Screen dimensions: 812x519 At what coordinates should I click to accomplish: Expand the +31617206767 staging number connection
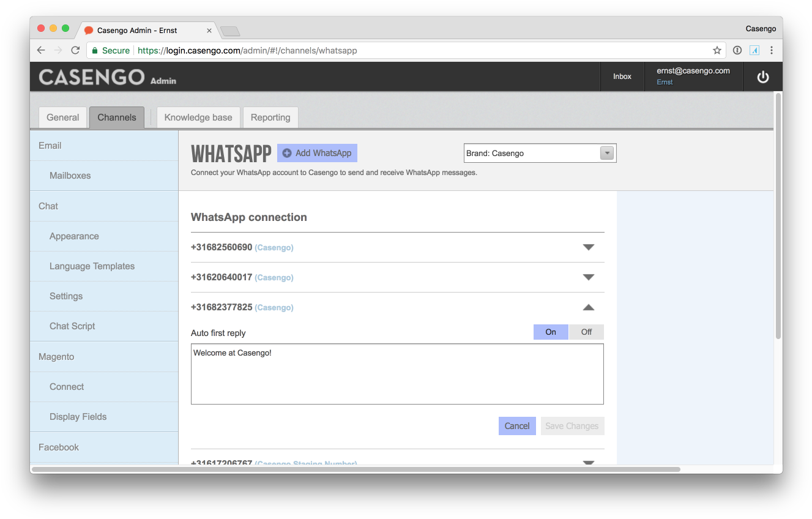point(589,463)
